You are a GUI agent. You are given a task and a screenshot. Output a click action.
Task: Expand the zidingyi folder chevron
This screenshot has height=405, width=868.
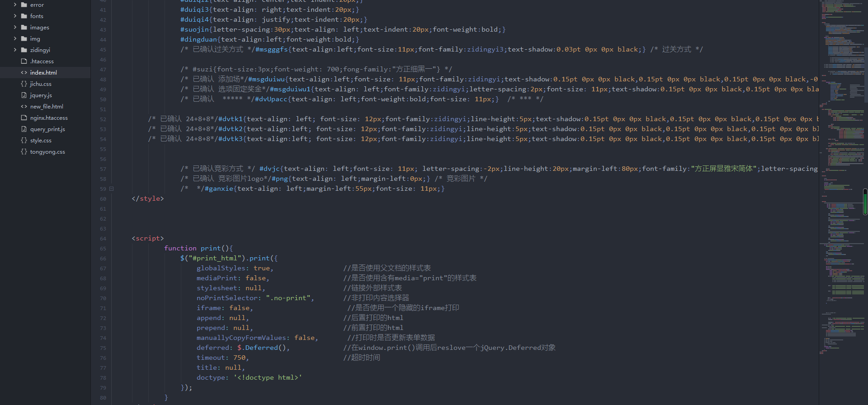(15, 50)
